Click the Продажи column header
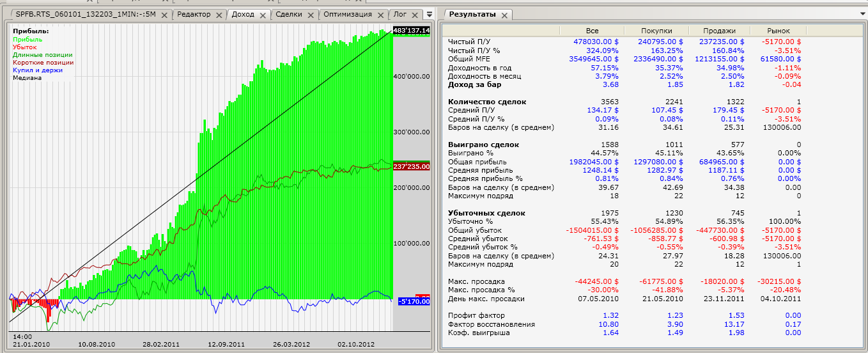 (x=719, y=31)
